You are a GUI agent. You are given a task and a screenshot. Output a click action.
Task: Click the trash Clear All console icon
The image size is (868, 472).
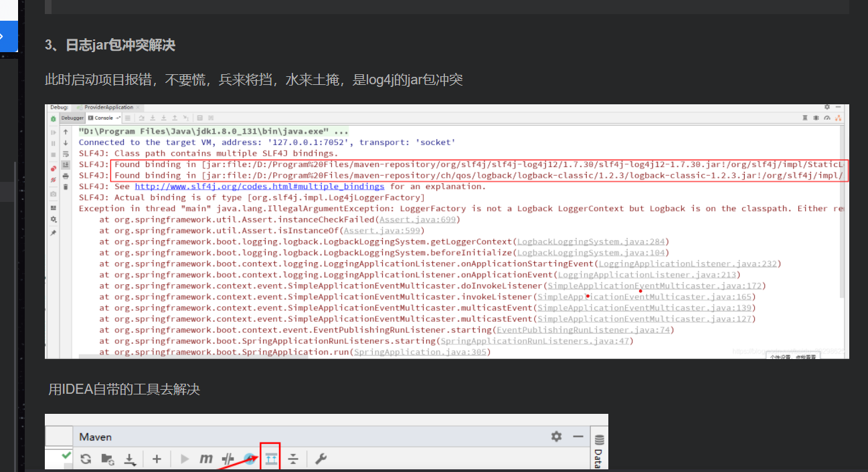tap(66, 187)
